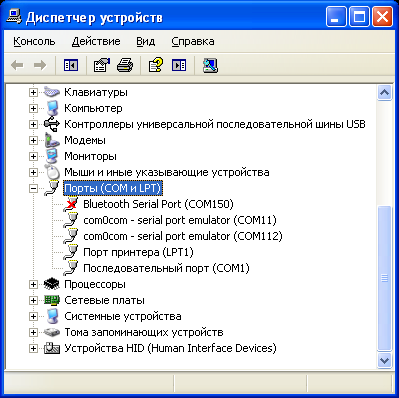Image resolution: width=399 pixels, height=398 pixels.
Task: Click the LPT1 printer port icon
Action: (x=71, y=252)
